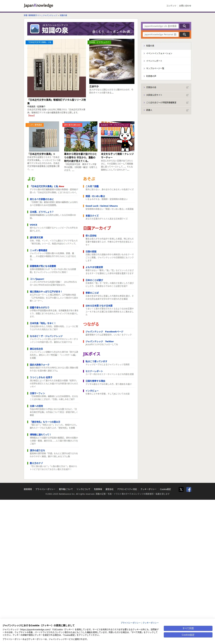This screenshot has height=644, width=215.
Task: Click the external link icon beside 日国友の会
Action: pyautogui.click(x=187, y=87)
